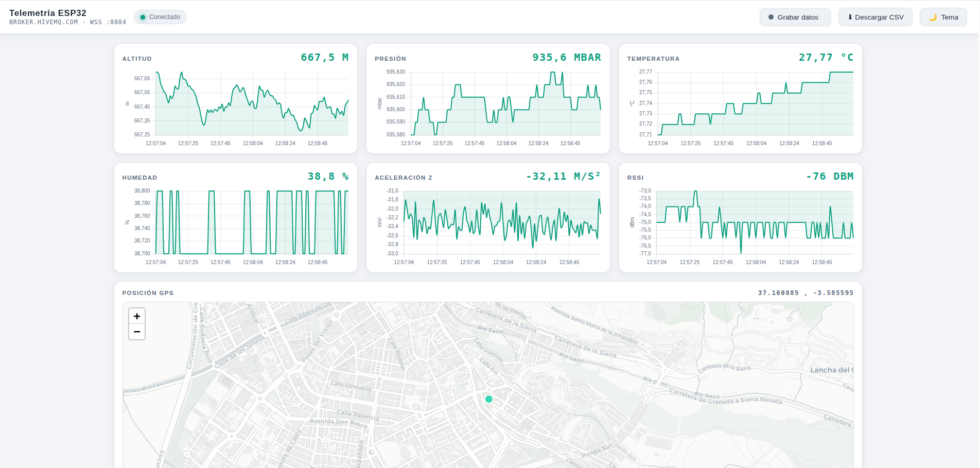The image size is (980, 468).
Task: Click the download arrow on Descargar CSV
Action: point(850,17)
